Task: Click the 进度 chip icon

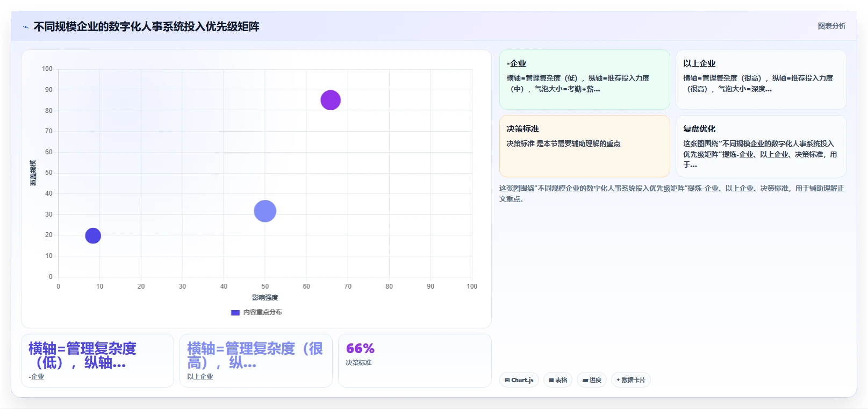Action: [x=585, y=380]
